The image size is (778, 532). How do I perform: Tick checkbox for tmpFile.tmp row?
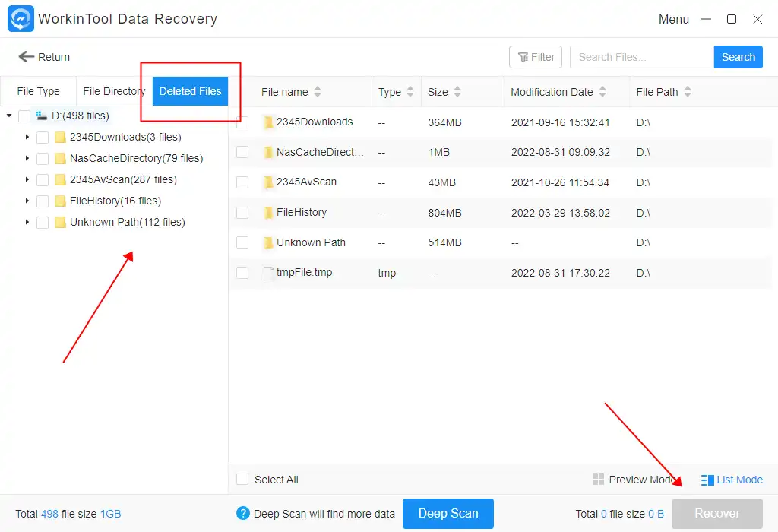242,272
